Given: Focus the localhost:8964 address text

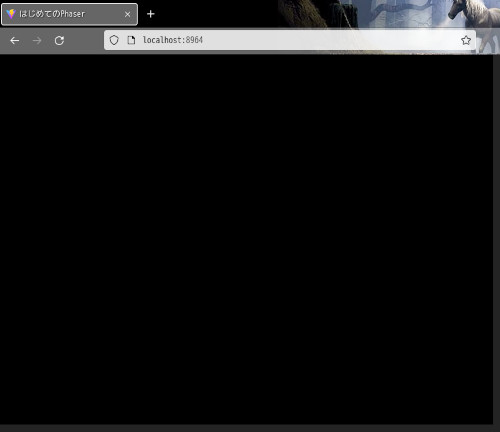Looking at the screenshot, I should [x=173, y=40].
